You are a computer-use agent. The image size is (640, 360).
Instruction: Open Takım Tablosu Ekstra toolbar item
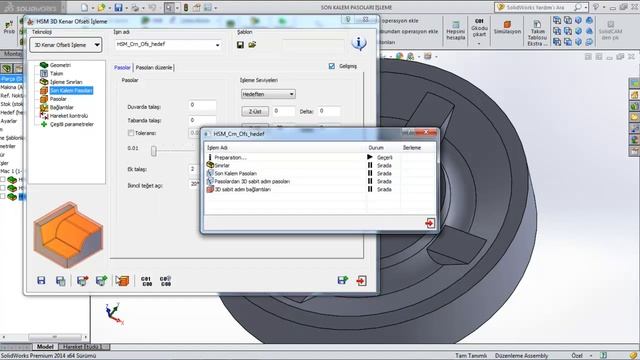(x=537, y=33)
